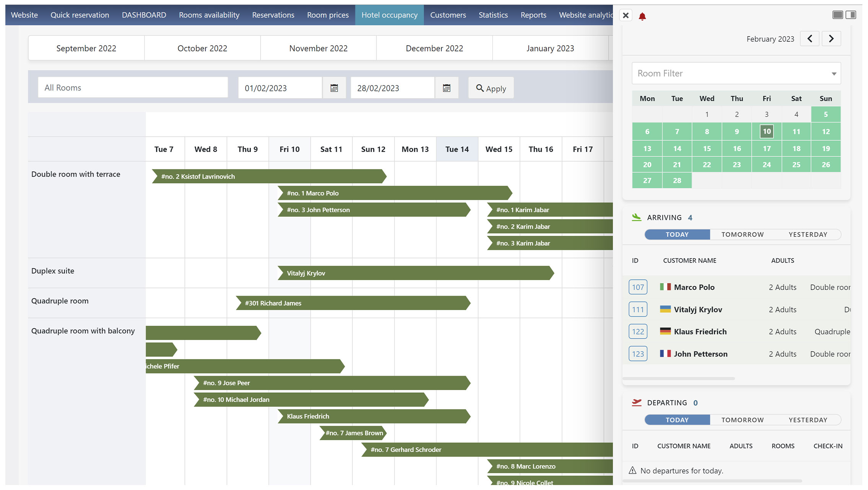Switch to December 2022 tab
Screen dimensions: 868x490
click(x=434, y=48)
